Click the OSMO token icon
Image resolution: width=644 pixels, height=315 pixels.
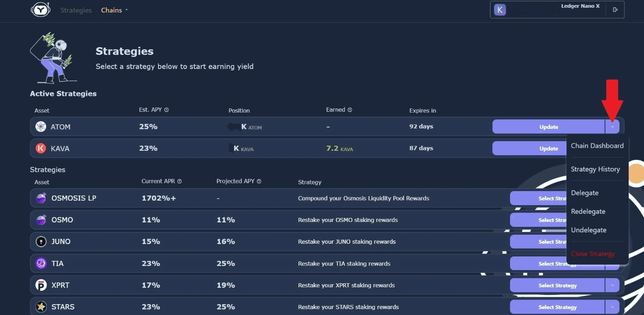pos(41,220)
